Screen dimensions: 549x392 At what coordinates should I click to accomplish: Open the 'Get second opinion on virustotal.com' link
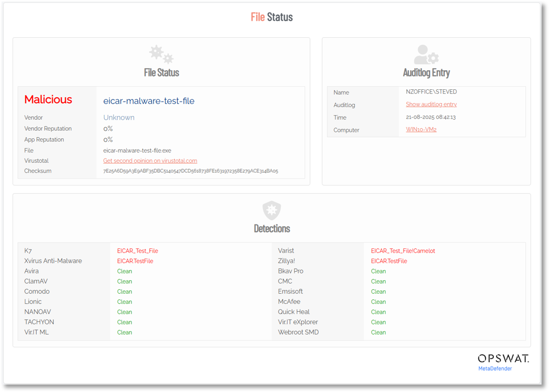click(x=150, y=161)
